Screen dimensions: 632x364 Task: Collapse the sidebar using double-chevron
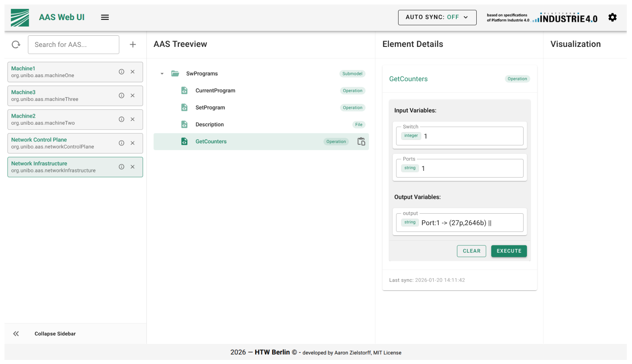[x=16, y=334]
